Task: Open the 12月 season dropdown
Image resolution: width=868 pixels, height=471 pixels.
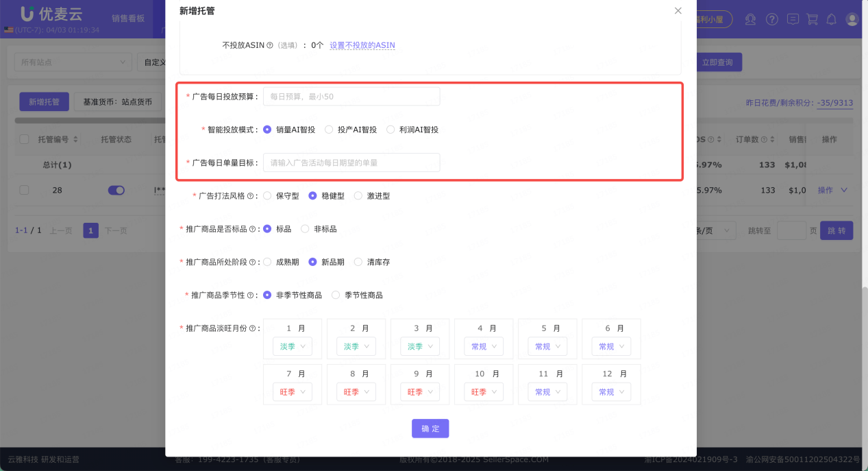Action: tap(611, 392)
